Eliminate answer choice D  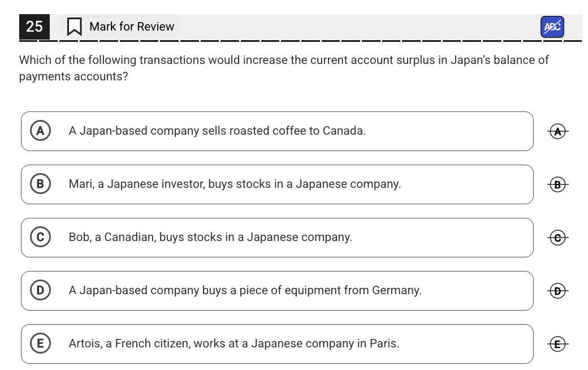557,291
